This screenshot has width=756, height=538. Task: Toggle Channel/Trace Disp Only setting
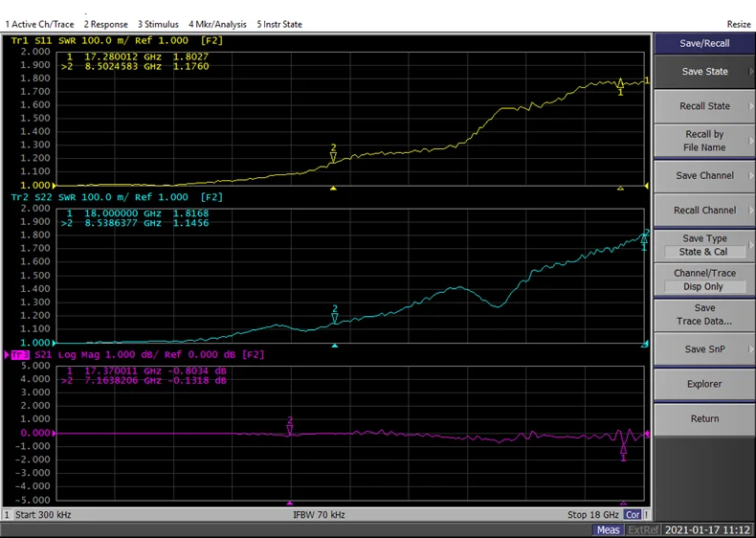click(704, 280)
